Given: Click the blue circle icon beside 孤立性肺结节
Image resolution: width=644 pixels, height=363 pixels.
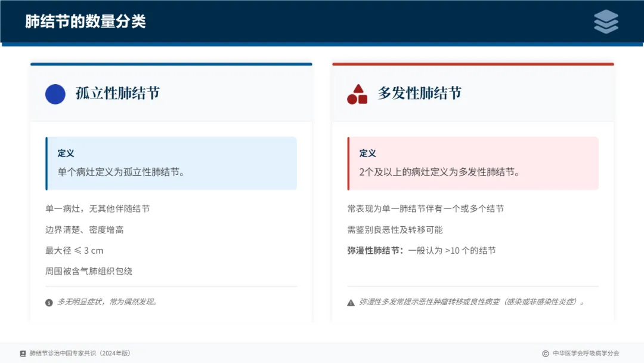Looking at the screenshot, I should (x=55, y=94).
